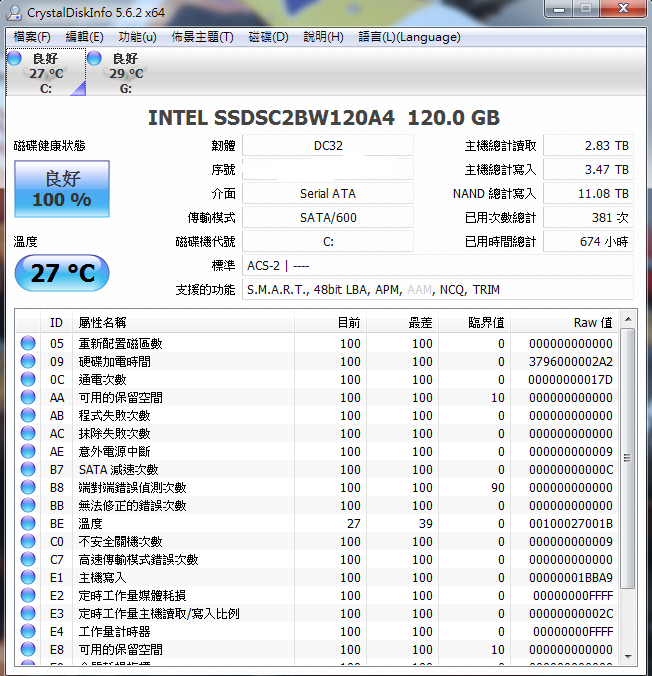Click the attribute list scroll down arrow
652x676 pixels.
[x=628, y=656]
